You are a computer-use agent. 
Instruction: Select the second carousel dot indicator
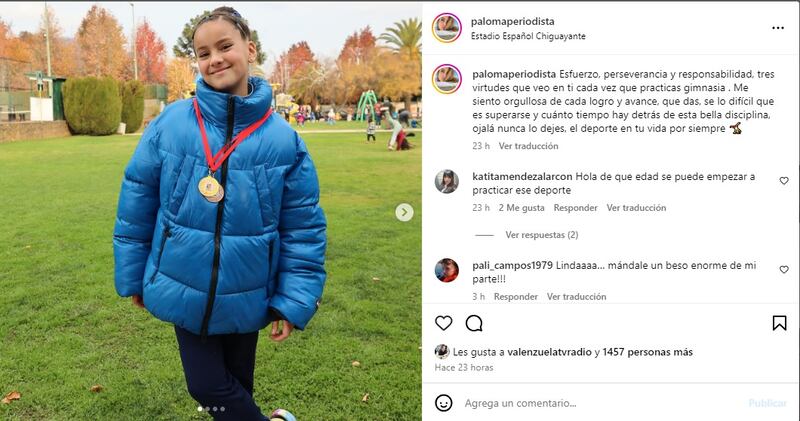pyautogui.click(x=207, y=409)
